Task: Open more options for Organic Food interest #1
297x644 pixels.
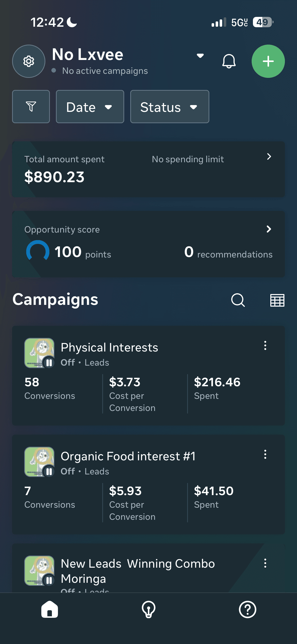Action: point(265,454)
